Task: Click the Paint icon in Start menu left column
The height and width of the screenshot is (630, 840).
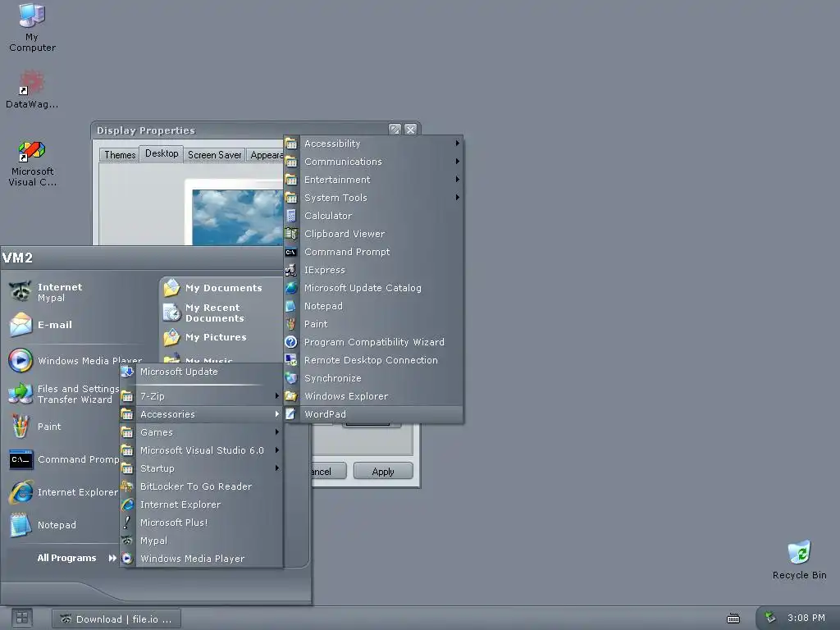Action: (x=21, y=427)
